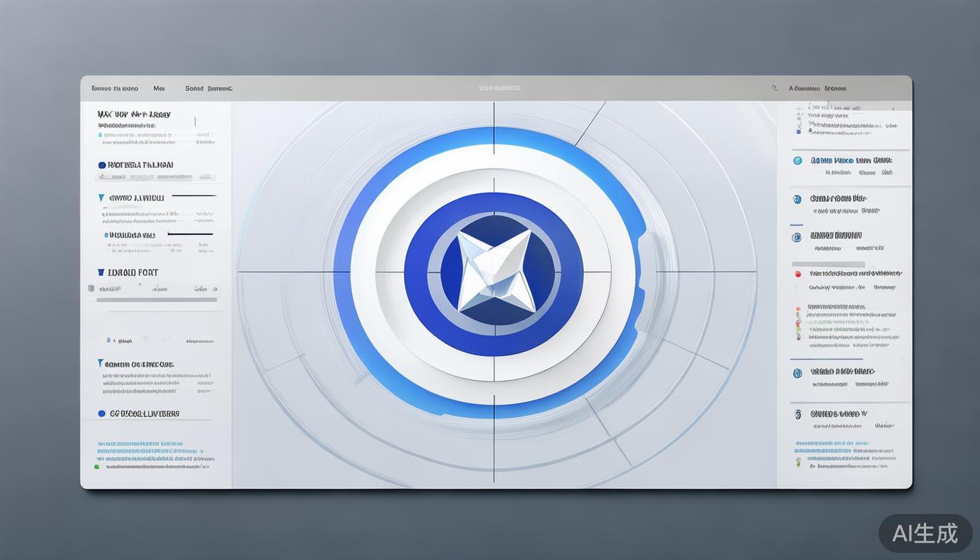Click the bottom-most blue icon in the right panel

click(798, 414)
